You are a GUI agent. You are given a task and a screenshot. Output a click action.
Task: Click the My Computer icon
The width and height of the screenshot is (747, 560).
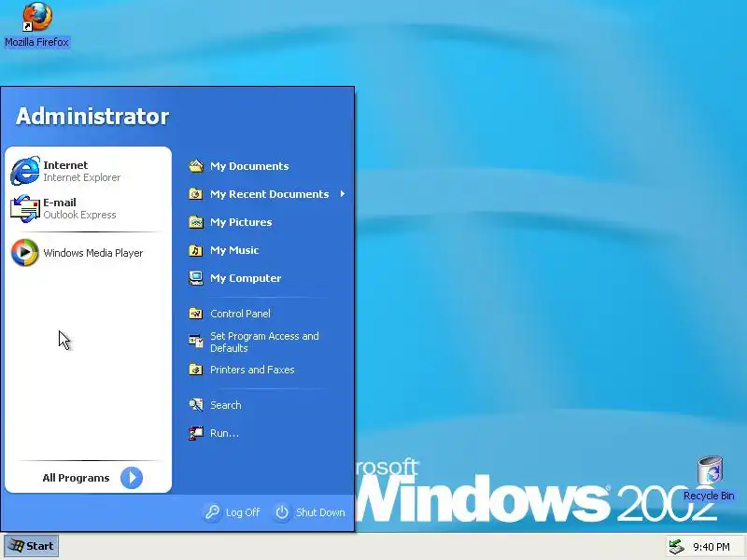[x=196, y=278]
